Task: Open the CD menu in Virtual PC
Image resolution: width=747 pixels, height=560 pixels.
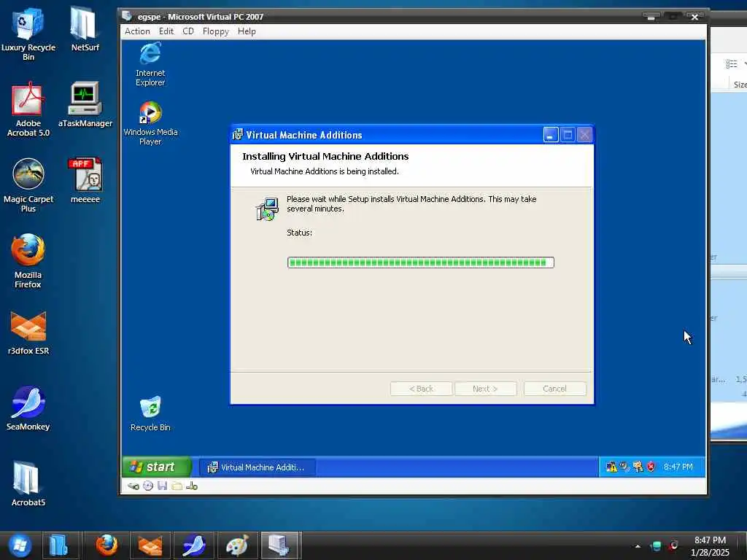Action: point(188,31)
